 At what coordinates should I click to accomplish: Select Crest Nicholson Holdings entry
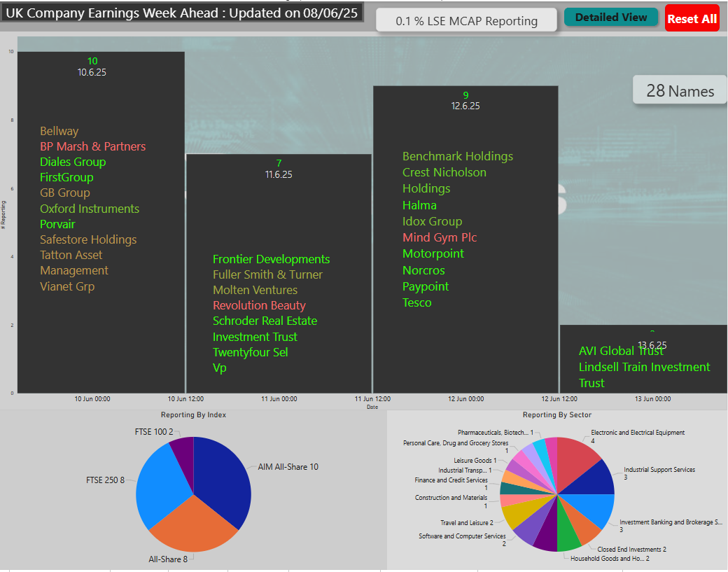[444, 180]
